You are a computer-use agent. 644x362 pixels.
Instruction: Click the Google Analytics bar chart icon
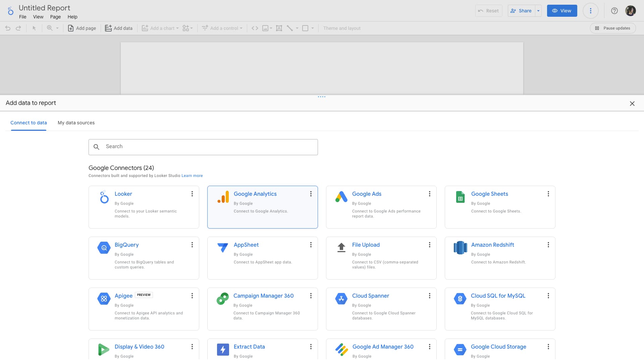coord(223,197)
